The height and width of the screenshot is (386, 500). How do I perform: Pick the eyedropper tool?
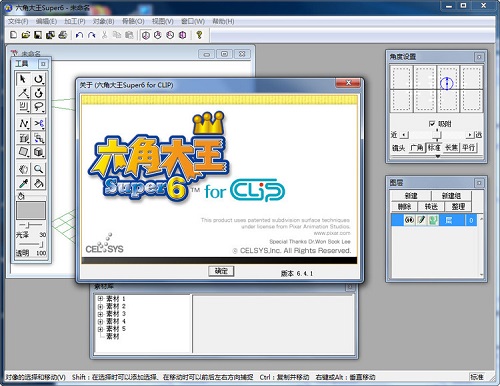pyautogui.click(x=23, y=183)
